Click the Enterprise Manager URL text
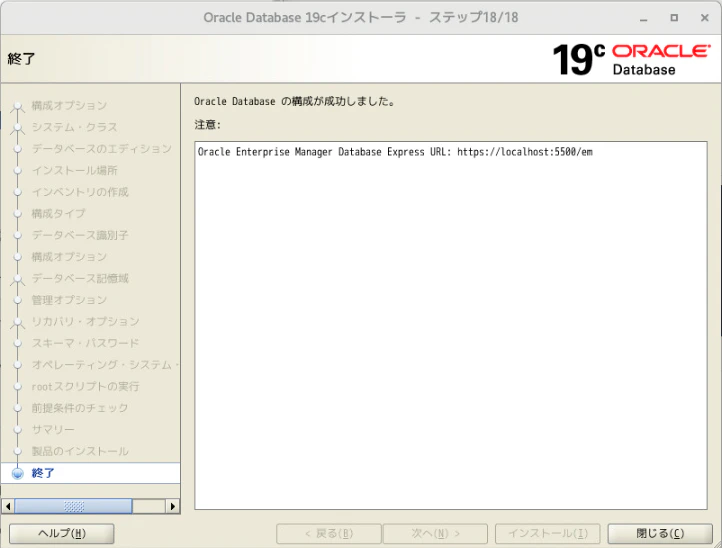This screenshot has width=722, height=548. [x=395, y=152]
